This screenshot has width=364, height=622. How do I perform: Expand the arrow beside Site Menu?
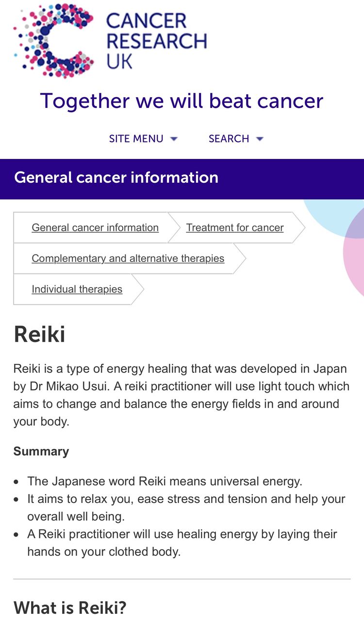coord(174,139)
